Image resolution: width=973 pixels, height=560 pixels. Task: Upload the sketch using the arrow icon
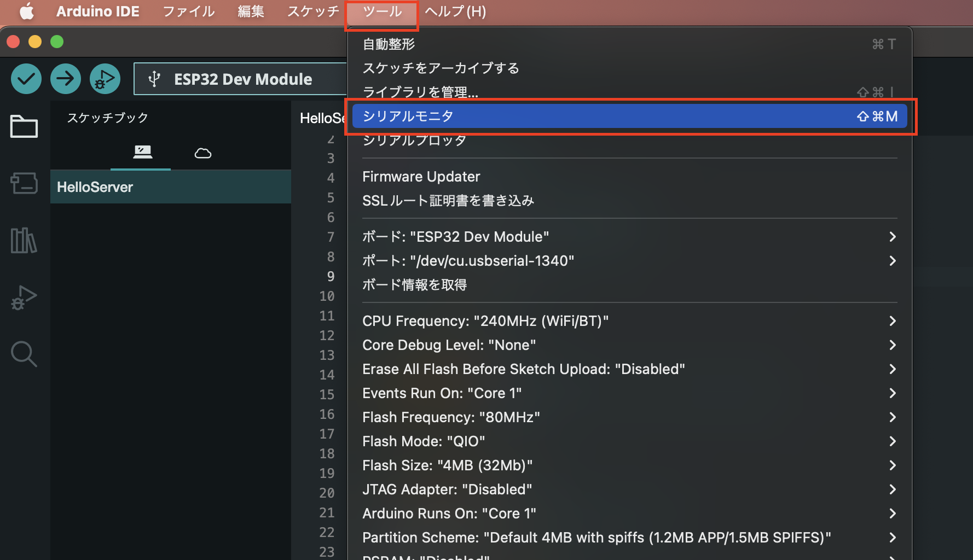pyautogui.click(x=65, y=79)
